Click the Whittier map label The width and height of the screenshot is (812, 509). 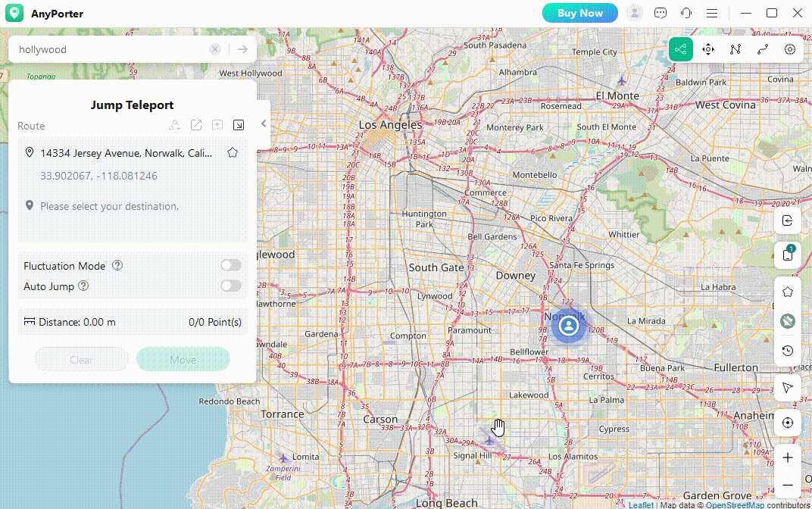click(x=624, y=235)
